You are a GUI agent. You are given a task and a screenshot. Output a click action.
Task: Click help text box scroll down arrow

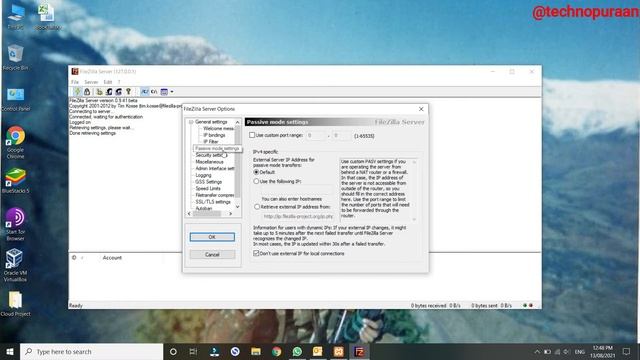pyautogui.click(x=414, y=219)
